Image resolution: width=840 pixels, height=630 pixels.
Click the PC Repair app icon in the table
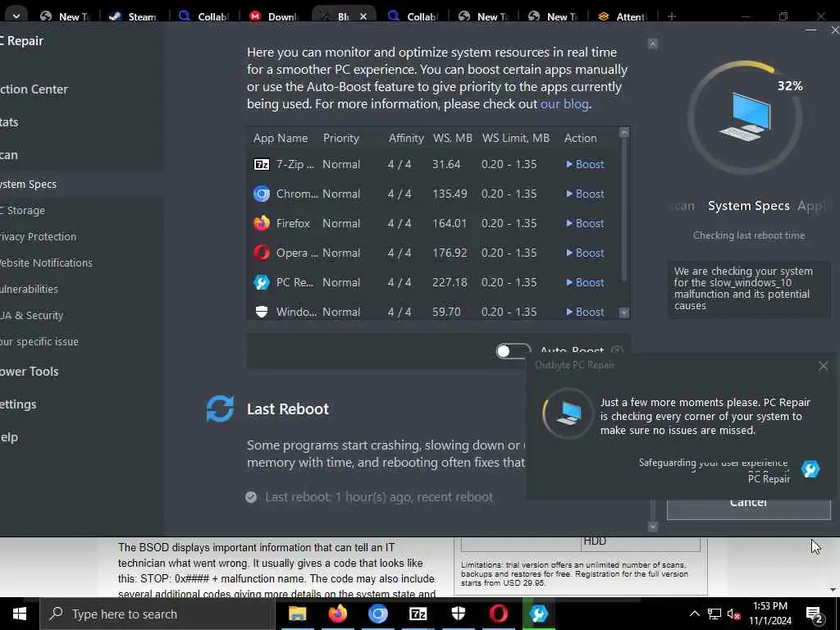(262, 282)
